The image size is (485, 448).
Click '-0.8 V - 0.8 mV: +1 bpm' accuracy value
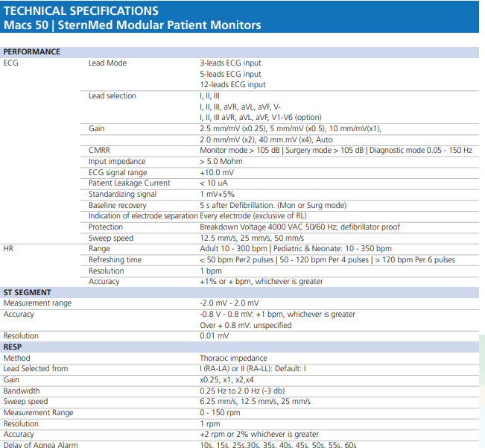tap(277, 315)
